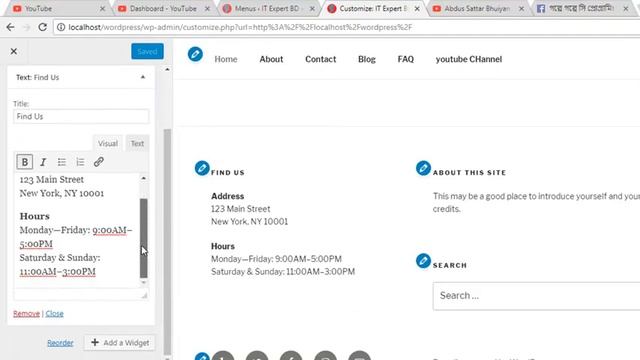
Task: Click the ABOUT THIS SITE heading
Action: (x=469, y=173)
